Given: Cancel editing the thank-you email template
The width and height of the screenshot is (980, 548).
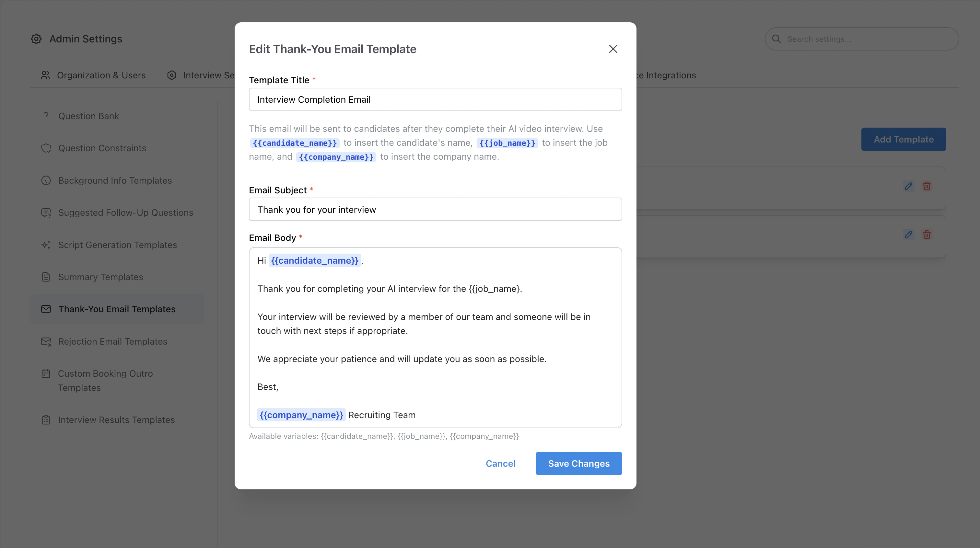Looking at the screenshot, I should [x=501, y=463].
